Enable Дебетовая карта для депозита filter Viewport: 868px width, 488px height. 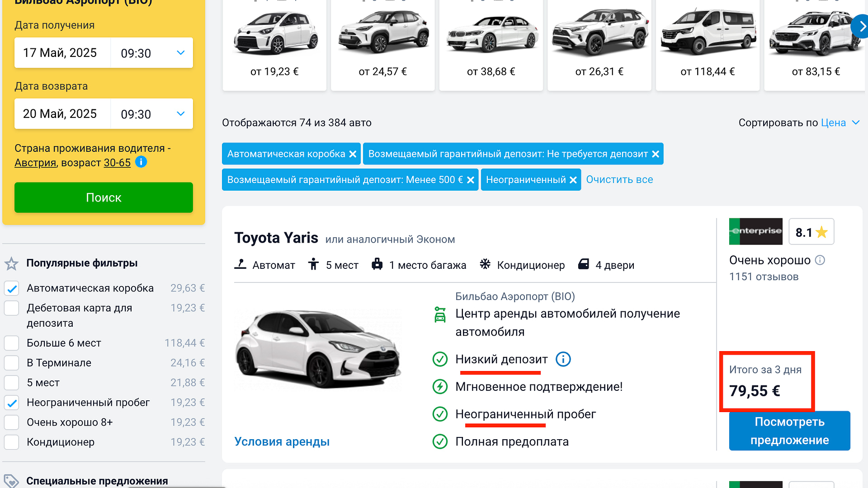(x=12, y=308)
